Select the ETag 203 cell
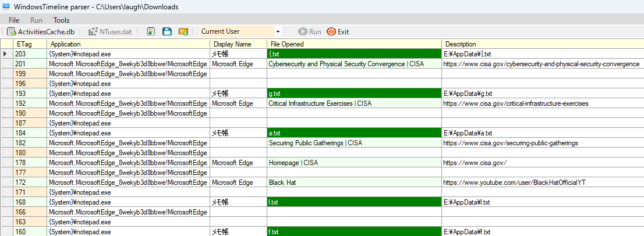 click(x=30, y=53)
